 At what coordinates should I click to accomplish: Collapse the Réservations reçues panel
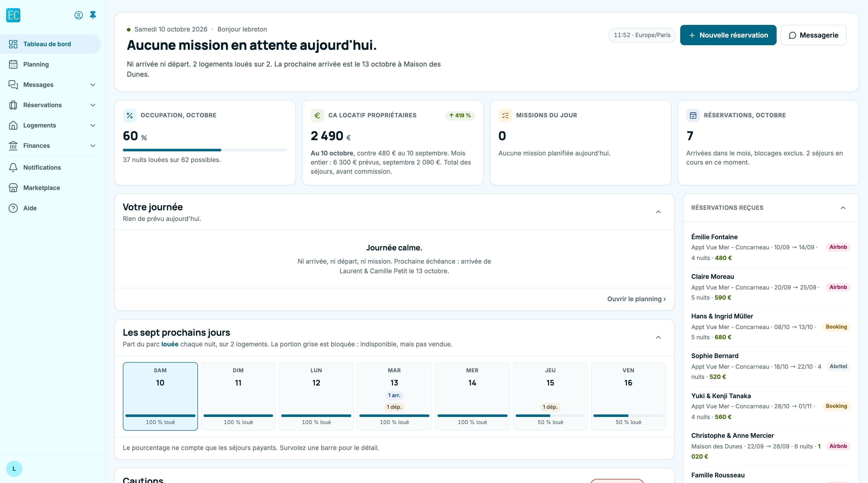point(843,208)
